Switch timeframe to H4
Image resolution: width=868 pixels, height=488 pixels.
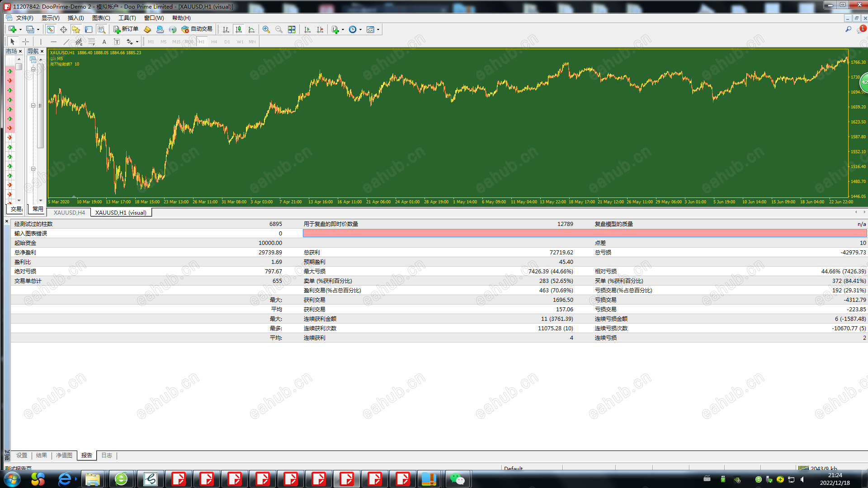click(x=214, y=42)
